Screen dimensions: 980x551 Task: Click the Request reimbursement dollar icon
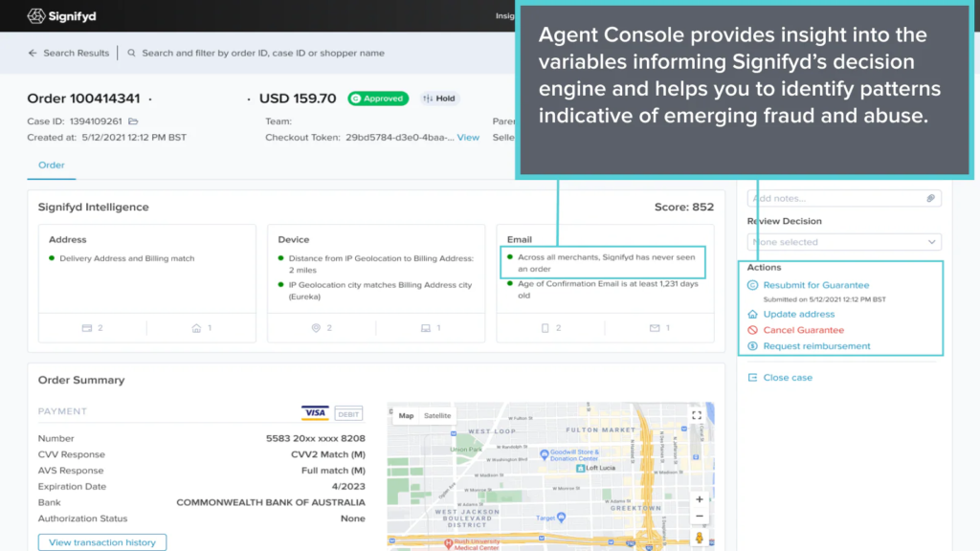click(753, 345)
